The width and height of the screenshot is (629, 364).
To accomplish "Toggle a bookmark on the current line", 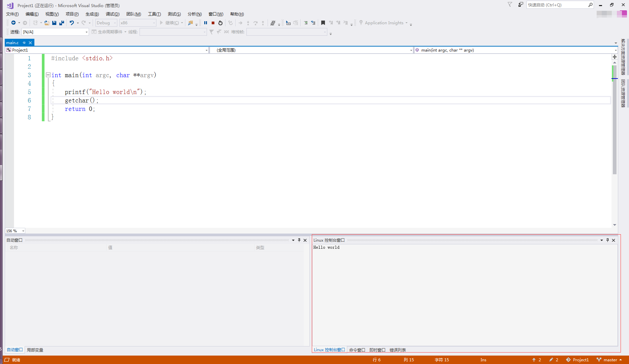I will pyautogui.click(x=323, y=23).
